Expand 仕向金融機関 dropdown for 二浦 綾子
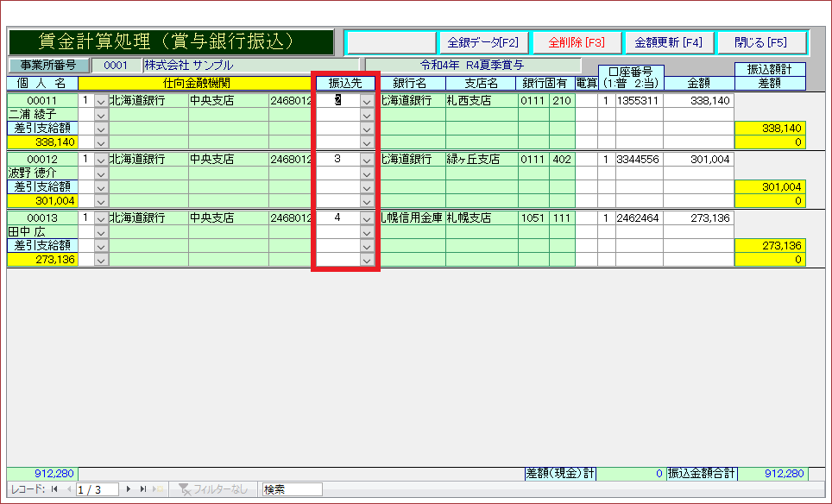 [100, 101]
